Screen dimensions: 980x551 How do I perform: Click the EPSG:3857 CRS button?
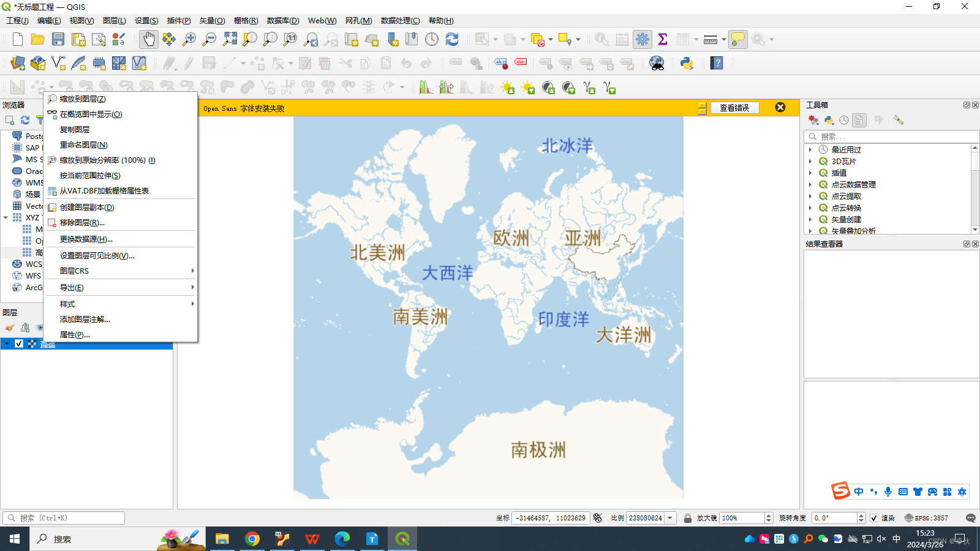(926, 518)
